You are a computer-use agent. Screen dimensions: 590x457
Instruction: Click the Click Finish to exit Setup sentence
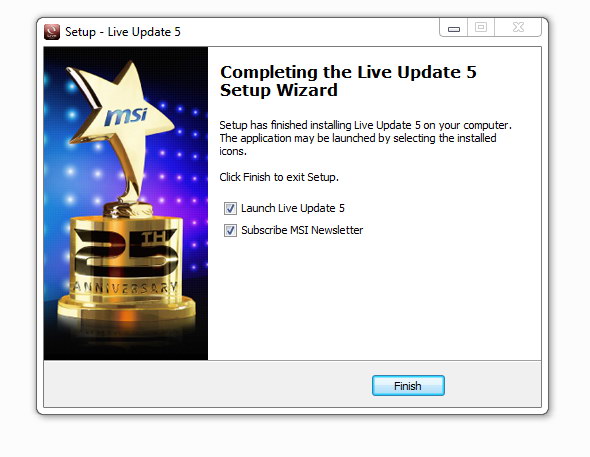pos(279,177)
